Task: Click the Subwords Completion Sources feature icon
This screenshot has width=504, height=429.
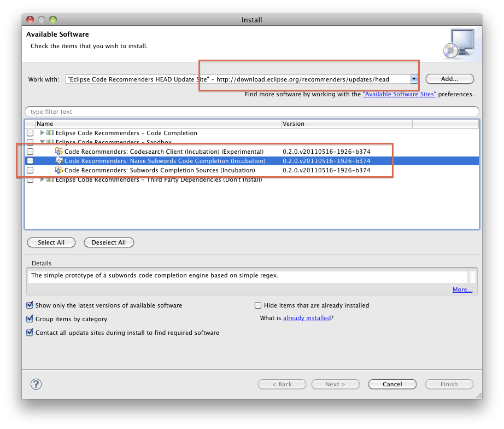Action: (x=59, y=170)
